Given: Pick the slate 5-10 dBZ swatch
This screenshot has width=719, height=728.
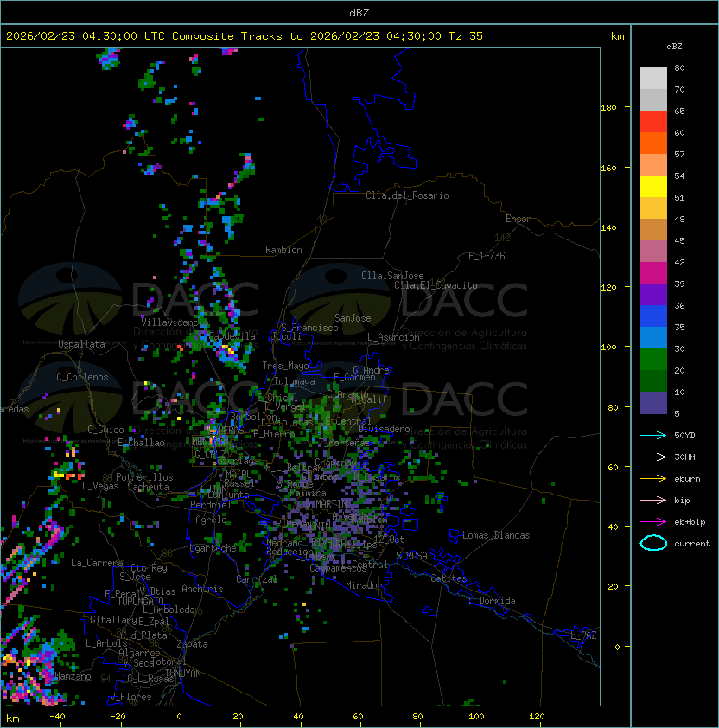Looking at the screenshot, I should (x=653, y=403).
